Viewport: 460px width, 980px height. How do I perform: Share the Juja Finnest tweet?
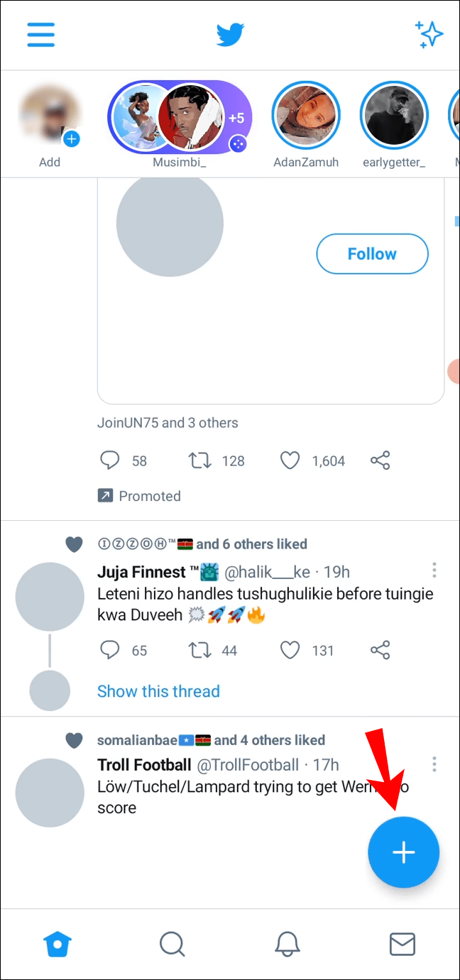[380, 650]
